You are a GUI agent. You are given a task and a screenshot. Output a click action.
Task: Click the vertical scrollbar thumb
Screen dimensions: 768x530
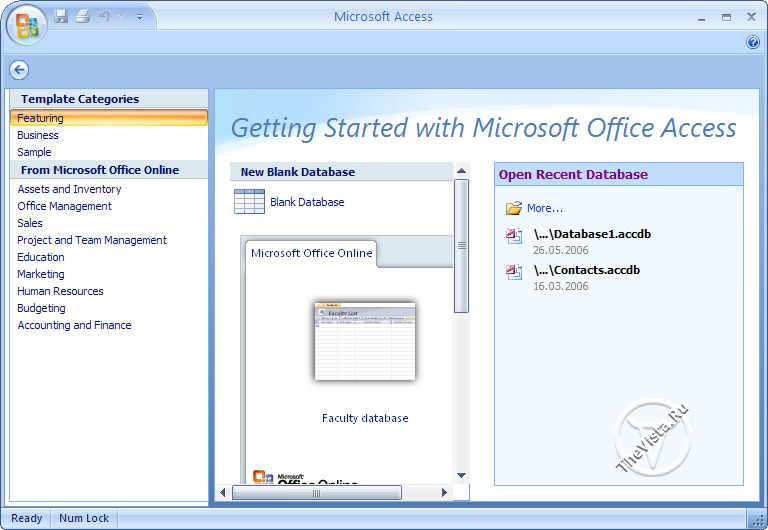coord(461,246)
